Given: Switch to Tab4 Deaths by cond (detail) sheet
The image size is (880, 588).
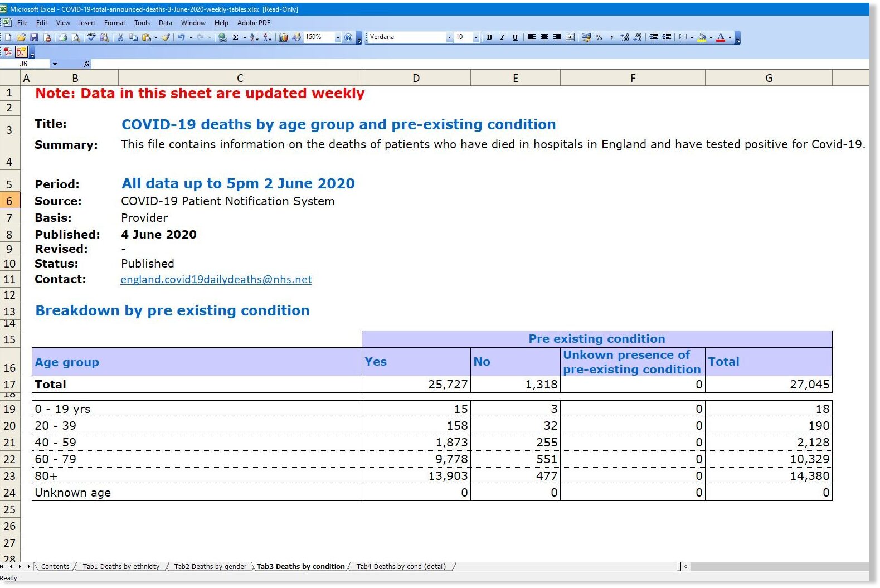Looking at the screenshot, I should tap(401, 567).
